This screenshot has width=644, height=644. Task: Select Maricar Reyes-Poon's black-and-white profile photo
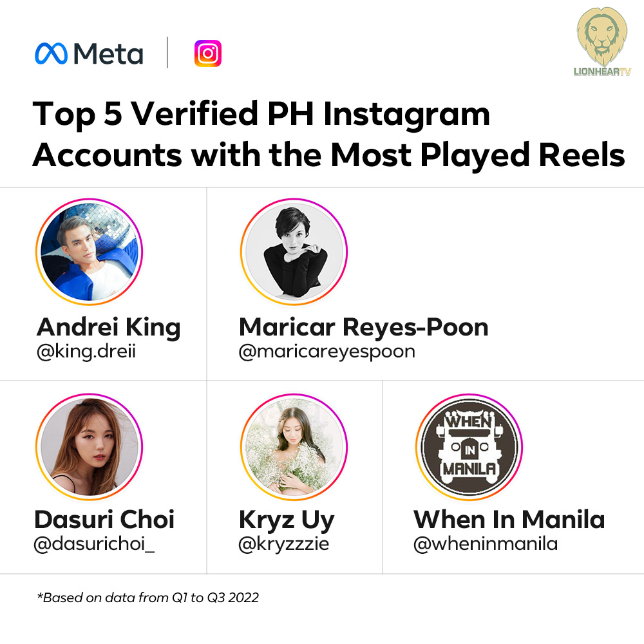tap(294, 252)
